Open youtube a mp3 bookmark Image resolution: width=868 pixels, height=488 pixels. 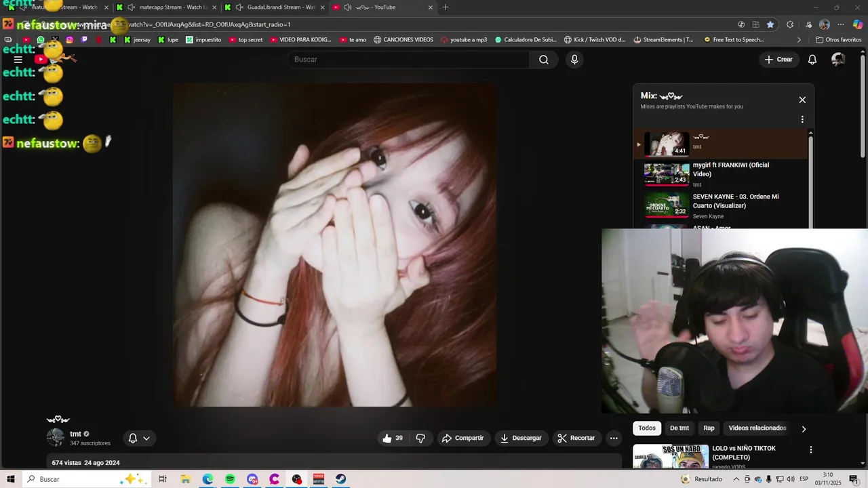pyautogui.click(x=463, y=40)
